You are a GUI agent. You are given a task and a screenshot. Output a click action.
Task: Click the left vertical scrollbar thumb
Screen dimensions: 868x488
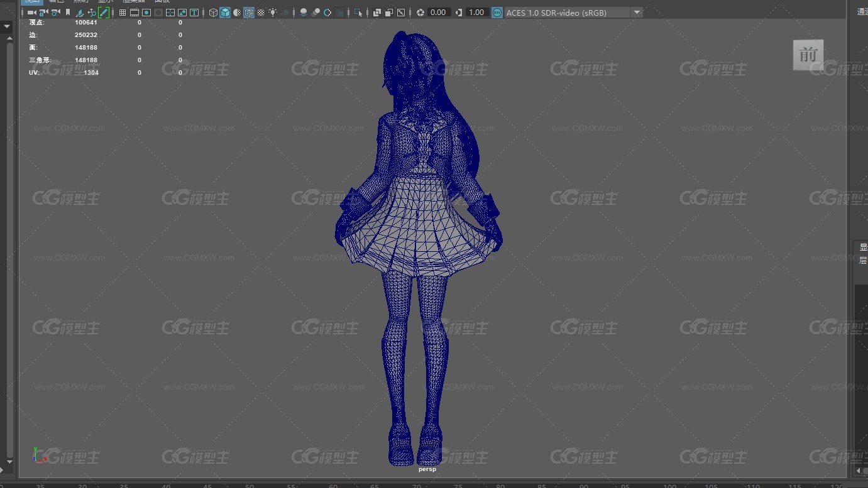tap(9, 251)
